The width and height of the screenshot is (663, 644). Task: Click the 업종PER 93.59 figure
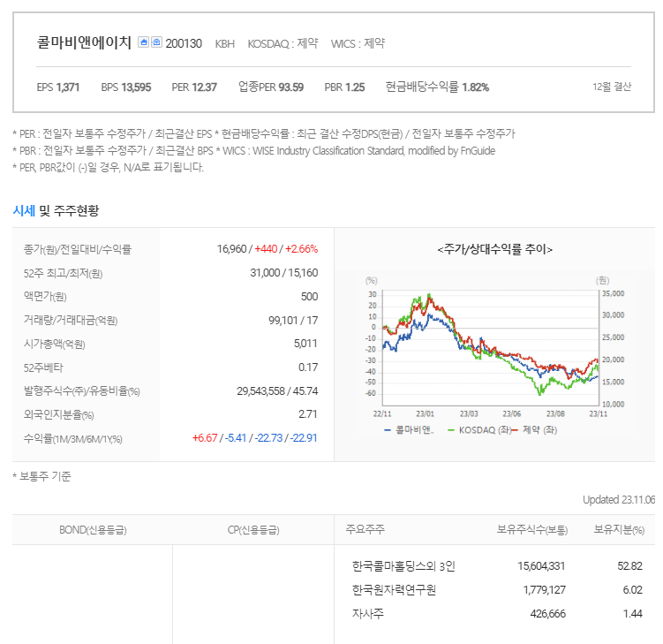click(x=271, y=87)
